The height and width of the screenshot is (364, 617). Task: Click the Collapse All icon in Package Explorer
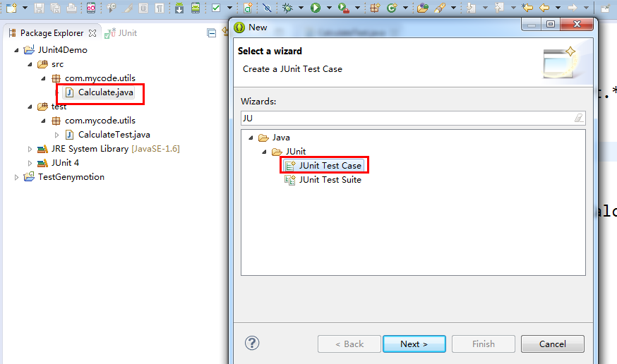click(212, 33)
